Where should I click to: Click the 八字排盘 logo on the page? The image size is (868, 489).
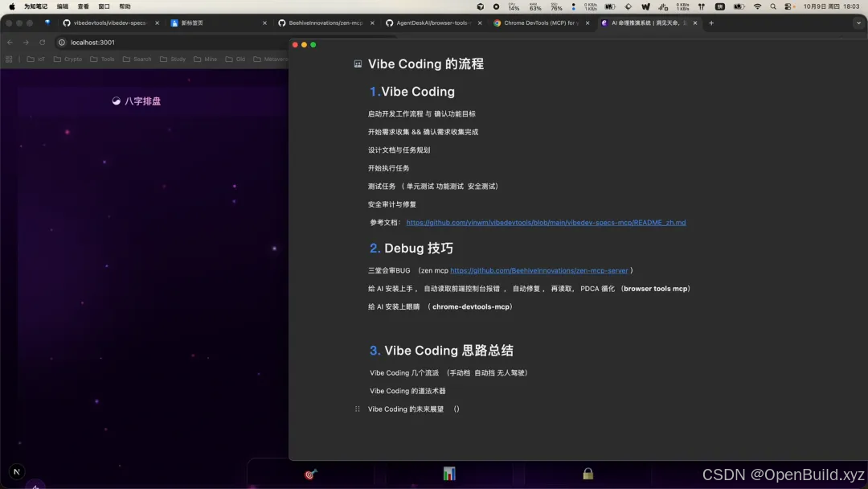[x=136, y=101]
